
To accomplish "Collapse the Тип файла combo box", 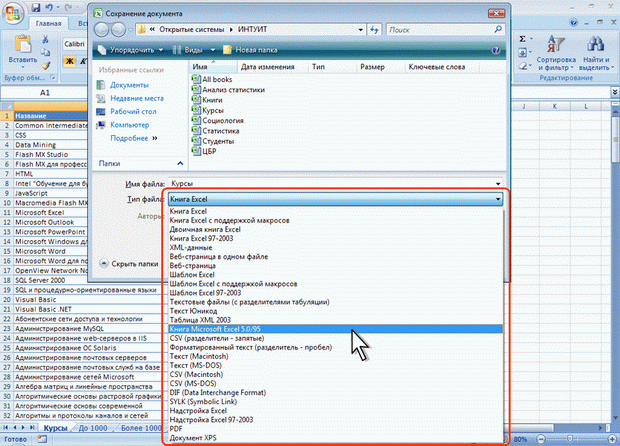I will tap(498, 199).
